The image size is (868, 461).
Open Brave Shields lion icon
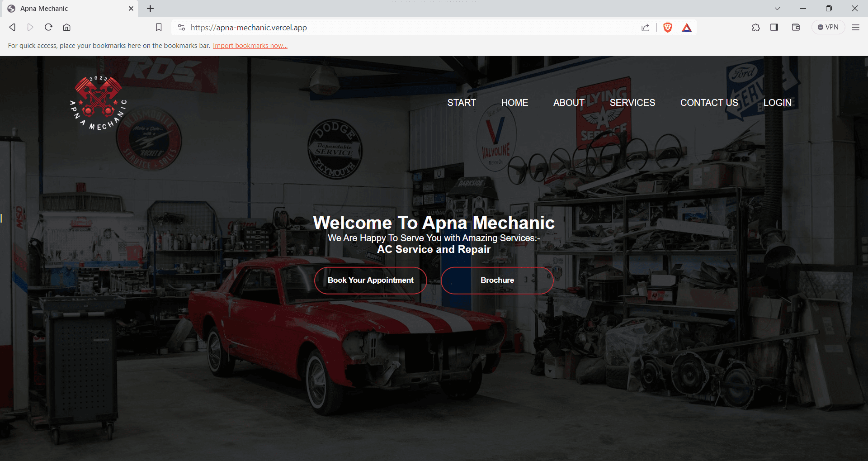point(668,28)
